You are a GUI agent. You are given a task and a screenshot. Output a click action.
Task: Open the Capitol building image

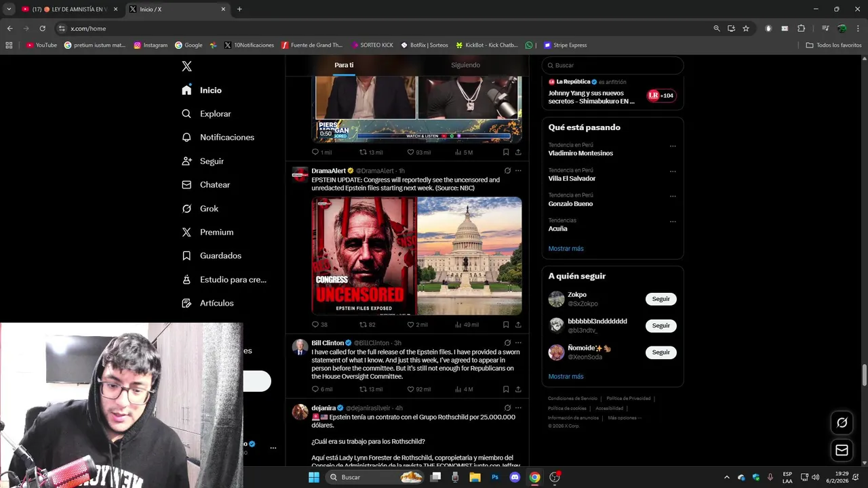469,256
